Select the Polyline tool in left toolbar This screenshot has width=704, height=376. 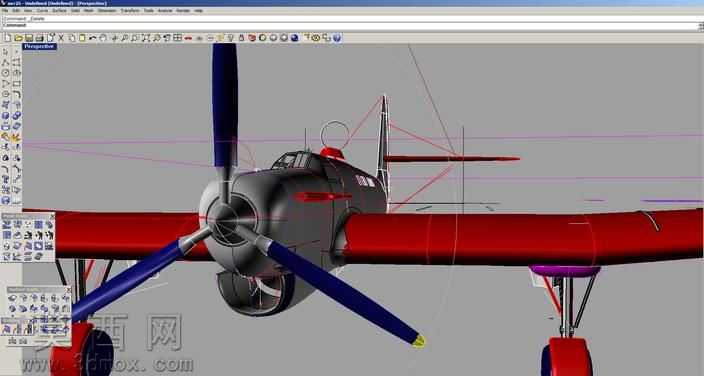5,62
